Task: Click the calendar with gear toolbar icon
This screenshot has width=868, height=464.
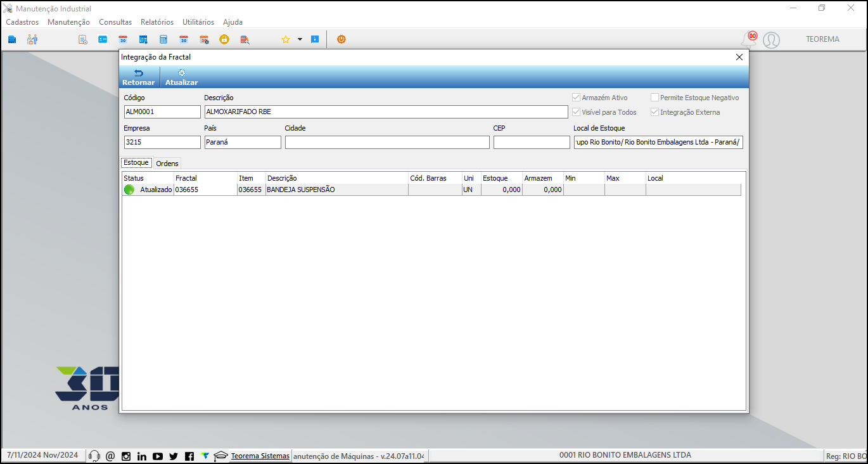Action: pos(204,39)
